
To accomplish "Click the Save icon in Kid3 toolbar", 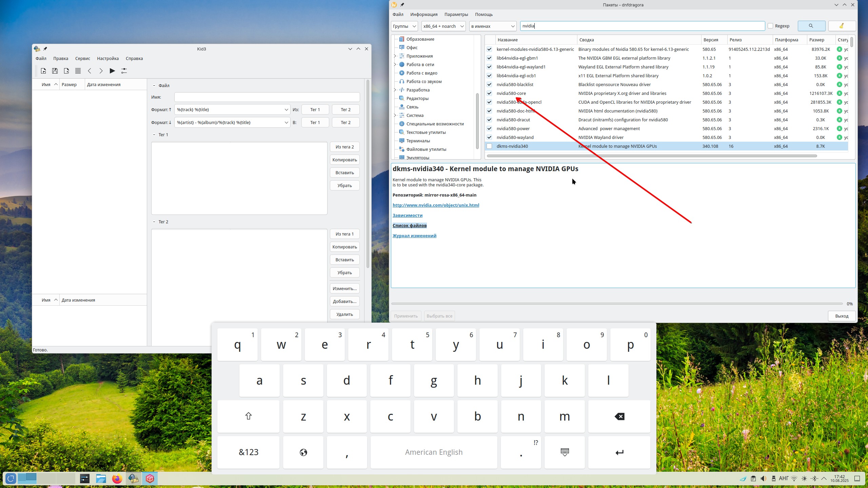I will point(55,71).
